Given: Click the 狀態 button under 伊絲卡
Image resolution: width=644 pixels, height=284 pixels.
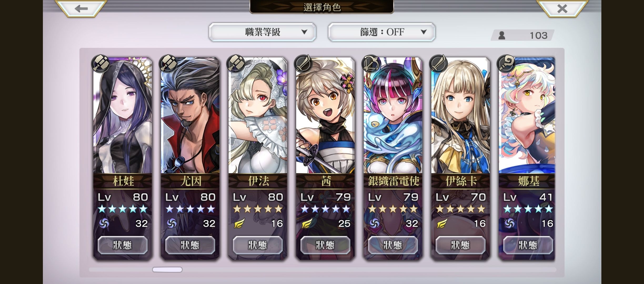Looking at the screenshot, I should [x=461, y=245].
